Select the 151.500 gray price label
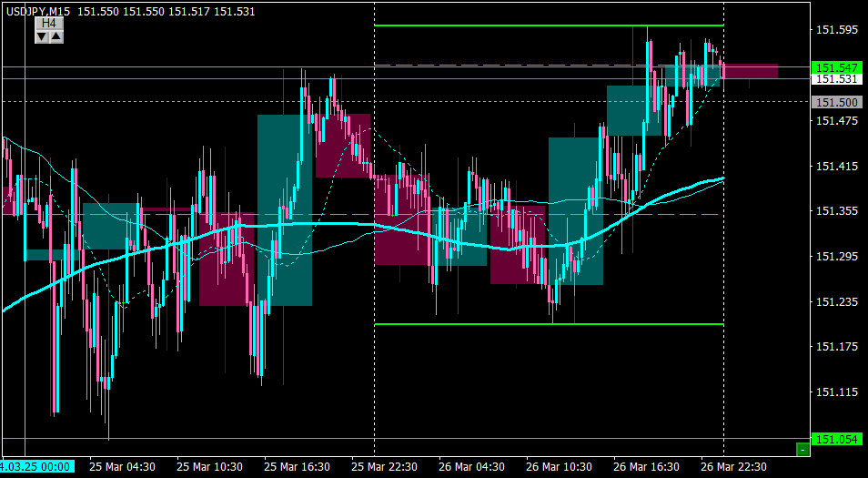This screenshot has height=478, width=868. [x=836, y=102]
